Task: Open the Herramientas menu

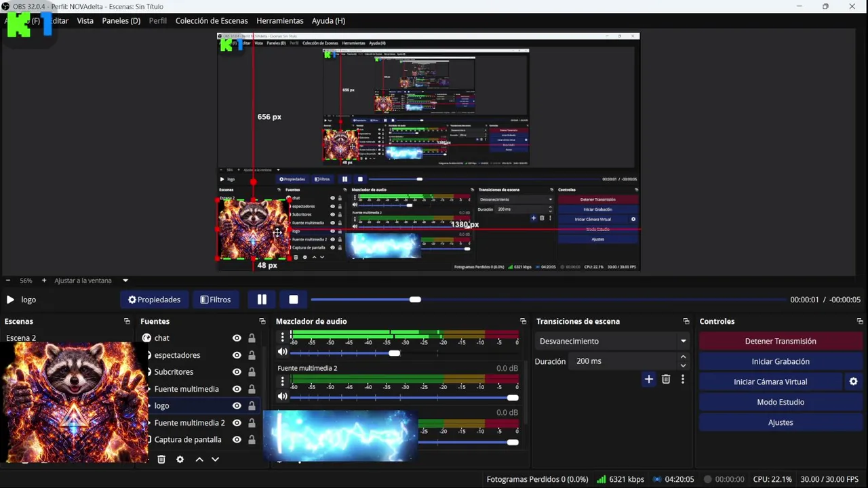Action: coord(280,21)
